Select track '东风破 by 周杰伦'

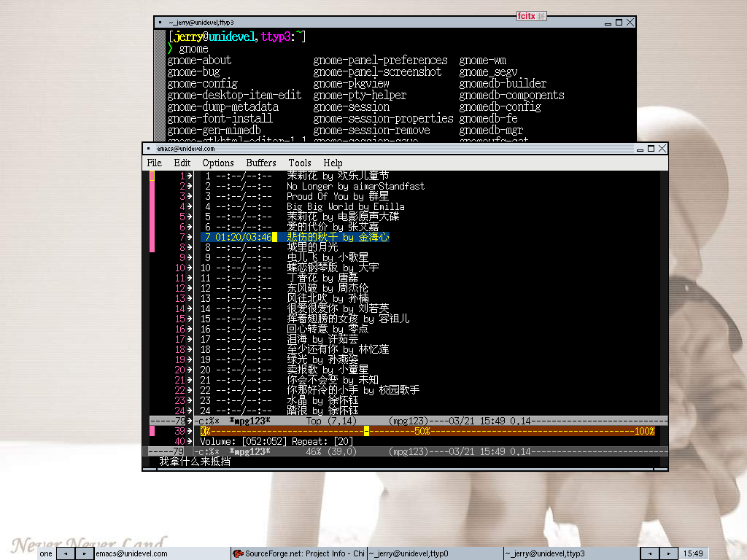(x=328, y=288)
